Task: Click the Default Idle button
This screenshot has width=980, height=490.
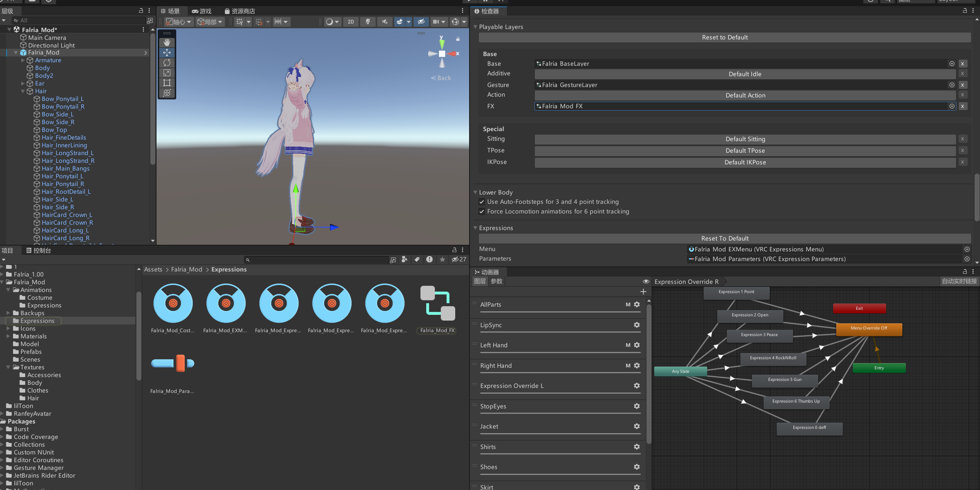Action: [745, 74]
